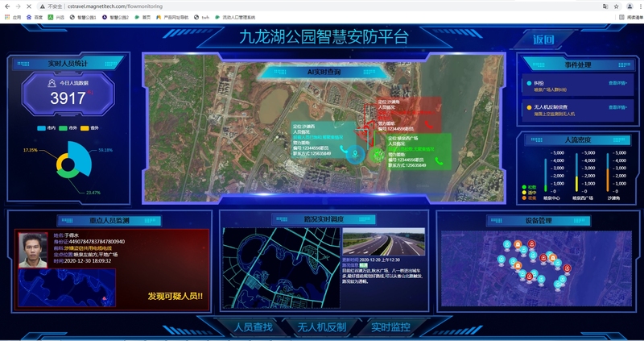
Task: Open the browser profile avatar icon
Action: (630, 6)
